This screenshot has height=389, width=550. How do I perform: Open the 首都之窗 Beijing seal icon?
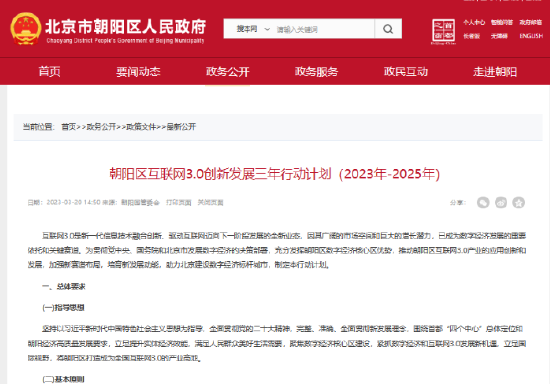443,32
